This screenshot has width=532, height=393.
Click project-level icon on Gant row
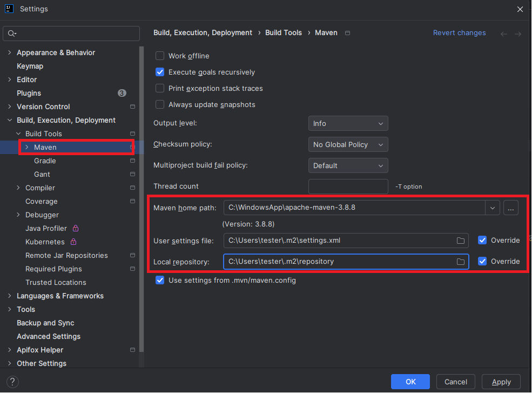(x=133, y=174)
